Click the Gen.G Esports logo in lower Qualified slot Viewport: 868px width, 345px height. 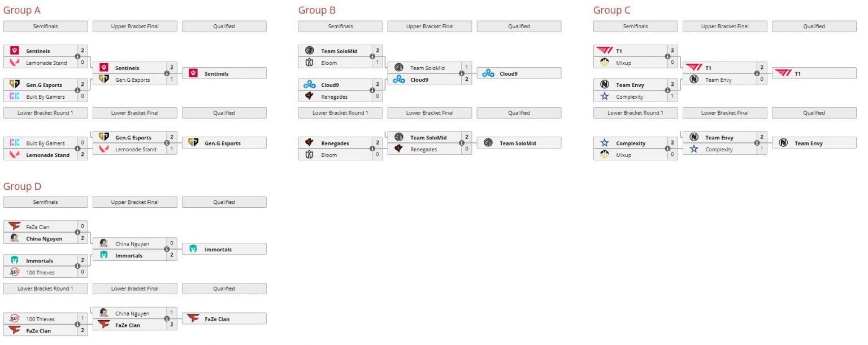[193, 143]
